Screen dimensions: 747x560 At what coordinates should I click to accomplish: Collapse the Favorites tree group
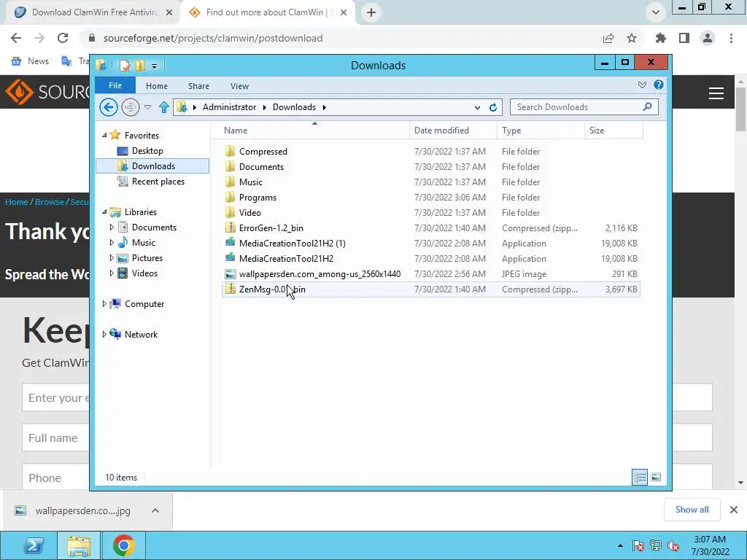(x=105, y=136)
